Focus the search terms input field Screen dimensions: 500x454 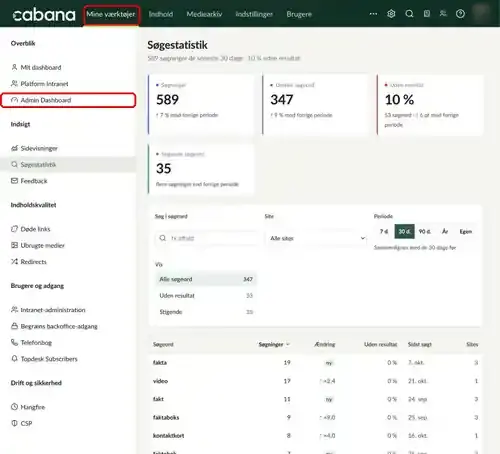click(x=207, y=238)
